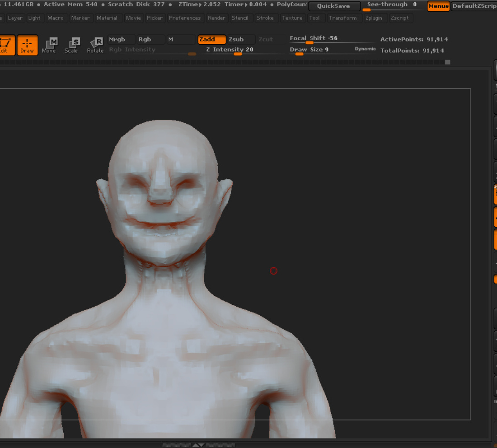Open the Zplugin menu
This screenshot has width=497, height=448.
pos(374,18)
